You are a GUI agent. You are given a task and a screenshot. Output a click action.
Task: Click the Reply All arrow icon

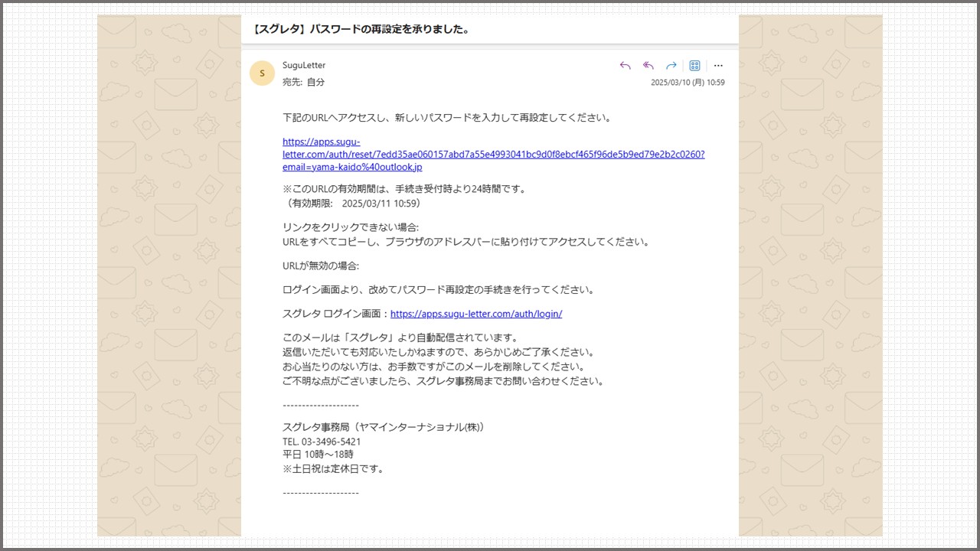coord(648,66)
